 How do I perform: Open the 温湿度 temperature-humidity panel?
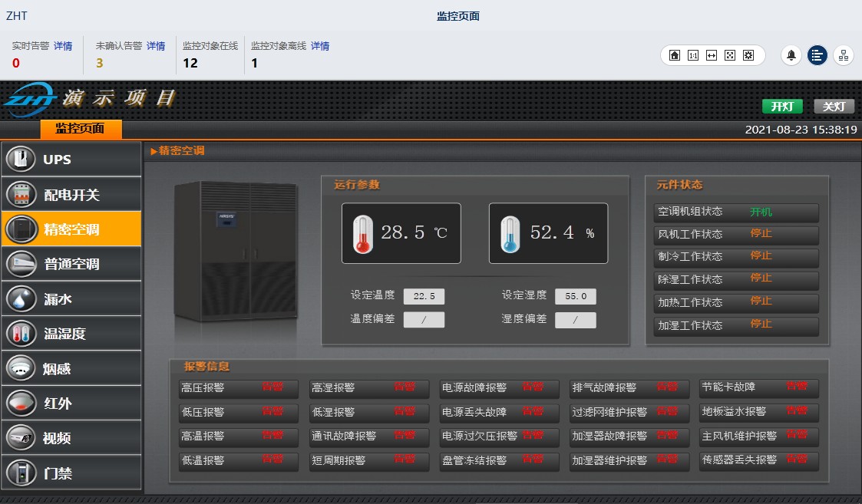(71, 333)
